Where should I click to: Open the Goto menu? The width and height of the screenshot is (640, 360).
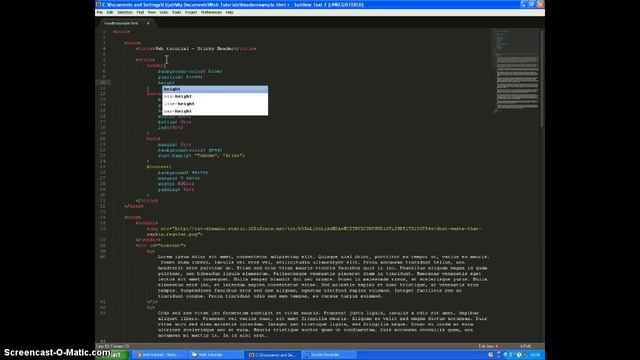click(x=164, y=13)
